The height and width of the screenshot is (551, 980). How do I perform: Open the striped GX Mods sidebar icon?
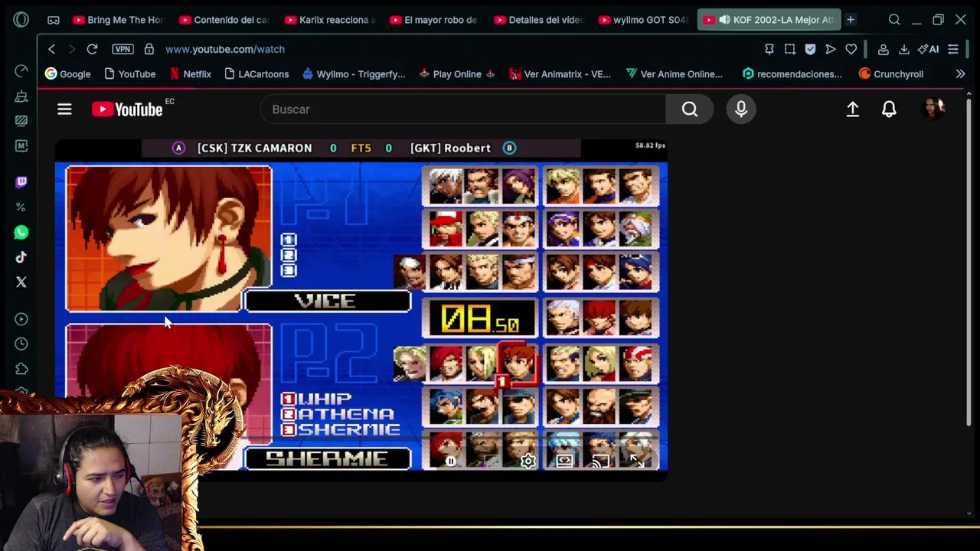pyautogui.click(x=21, y=121)
